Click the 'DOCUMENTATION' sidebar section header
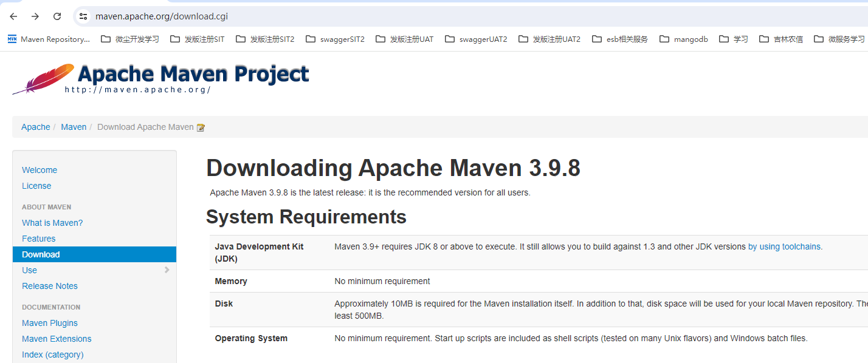Image resolution: width=868 pixels, height=363 pixels. (x=51, y=307)
